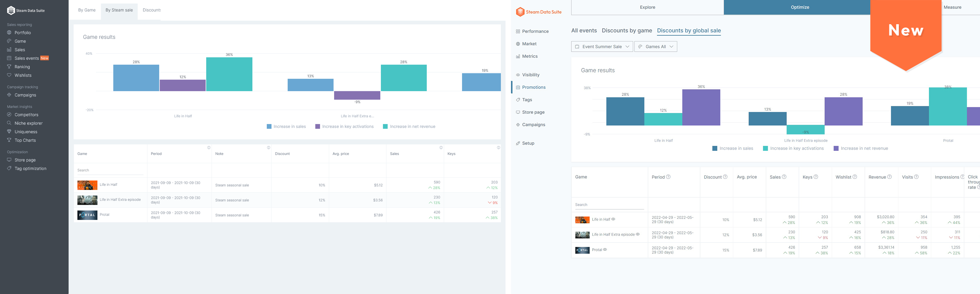Open Uniqueness in the left dark sidebar
Image resolution: width=980 pixels, height=294 pixels.
tap(26, 132)
